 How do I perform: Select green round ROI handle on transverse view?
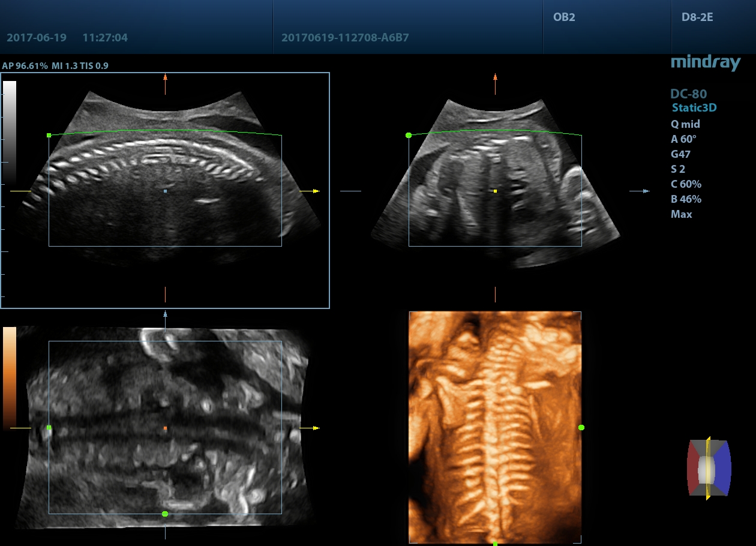[x=409, y=136]
